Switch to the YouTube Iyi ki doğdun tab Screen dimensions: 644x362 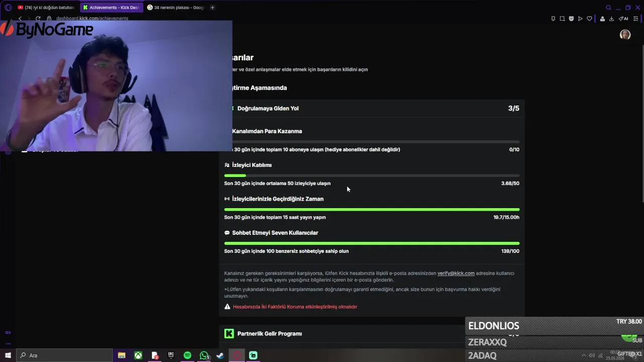coord(46,8)
